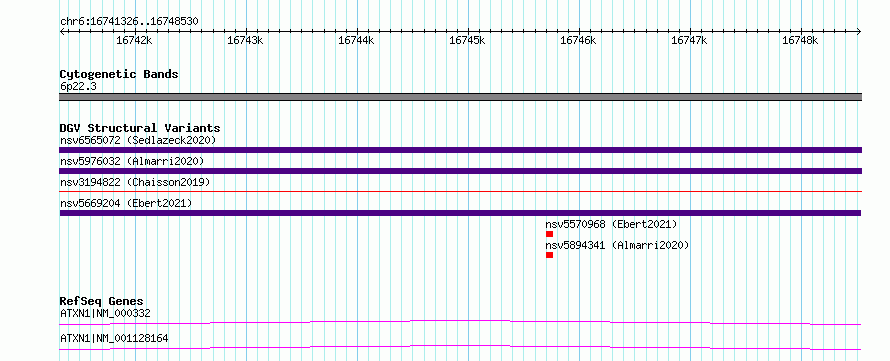
Task: Click the 16742k ruler tick label
Action: 134,40
